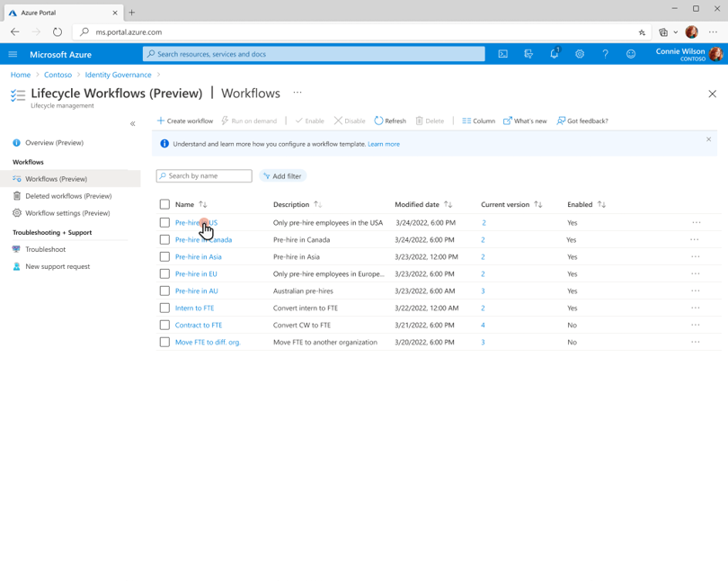The width and height of the screenshot is (728, 581).
Task: Open browser profile picture icon
Action: click(691, 32)
